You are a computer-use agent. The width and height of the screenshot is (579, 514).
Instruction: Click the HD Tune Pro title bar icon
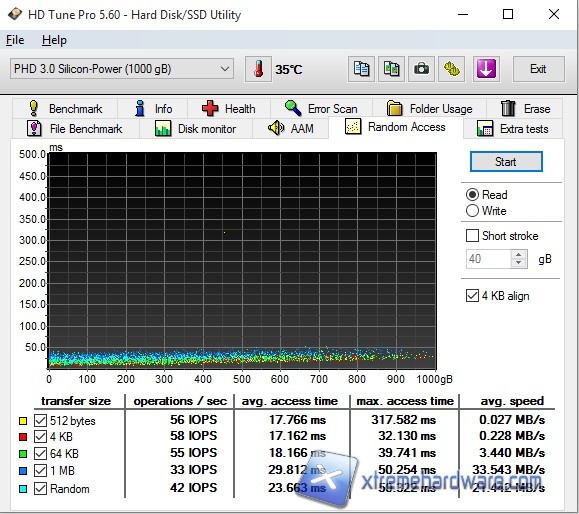pyautogui.click(x=15, y=14)
